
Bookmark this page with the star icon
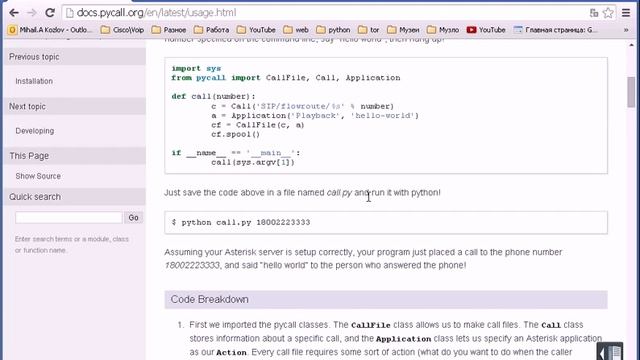608,13
